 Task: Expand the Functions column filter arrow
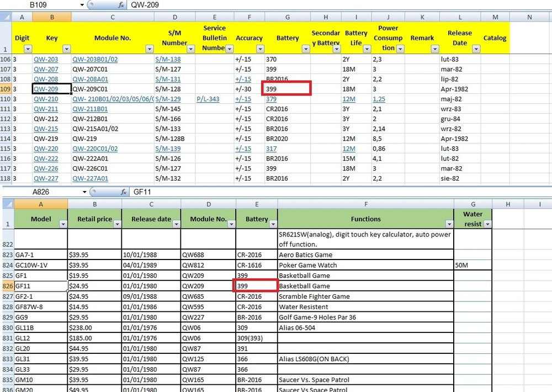[x=448, y=224]
